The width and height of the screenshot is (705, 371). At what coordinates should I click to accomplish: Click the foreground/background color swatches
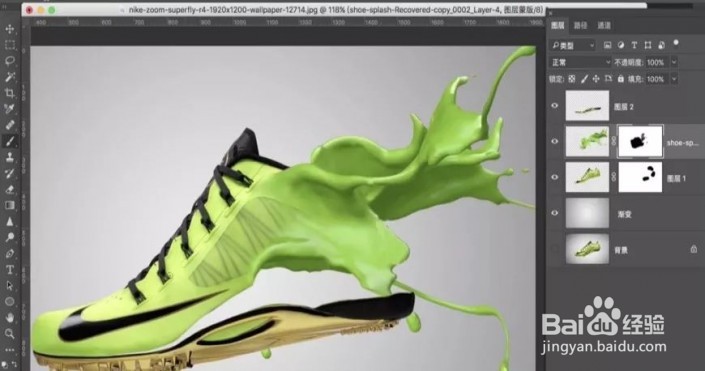(x=5, y=366)
